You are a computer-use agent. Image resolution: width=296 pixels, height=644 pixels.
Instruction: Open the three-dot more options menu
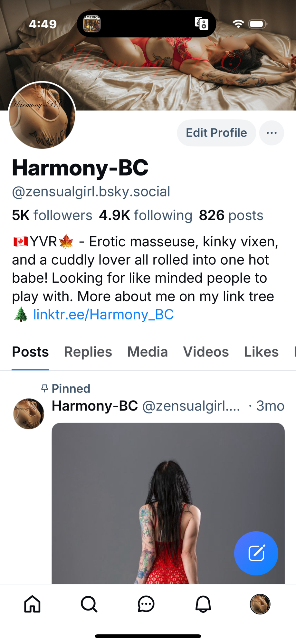272,133
